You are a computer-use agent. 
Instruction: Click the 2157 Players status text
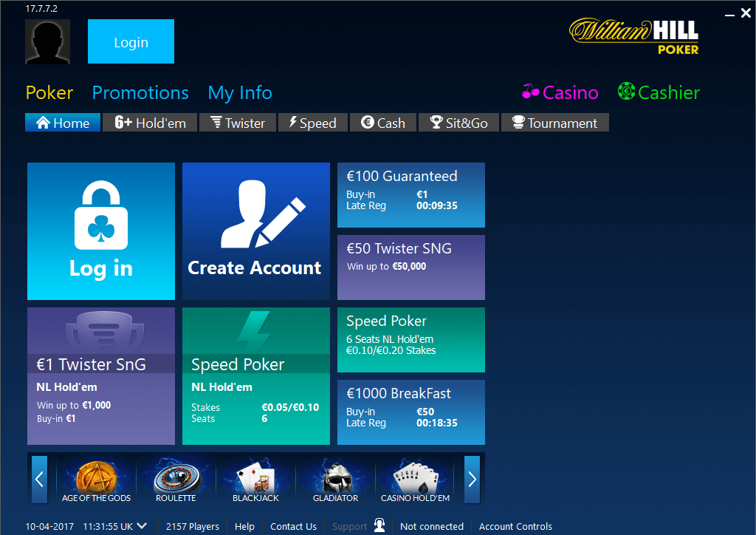coord(193,526)
